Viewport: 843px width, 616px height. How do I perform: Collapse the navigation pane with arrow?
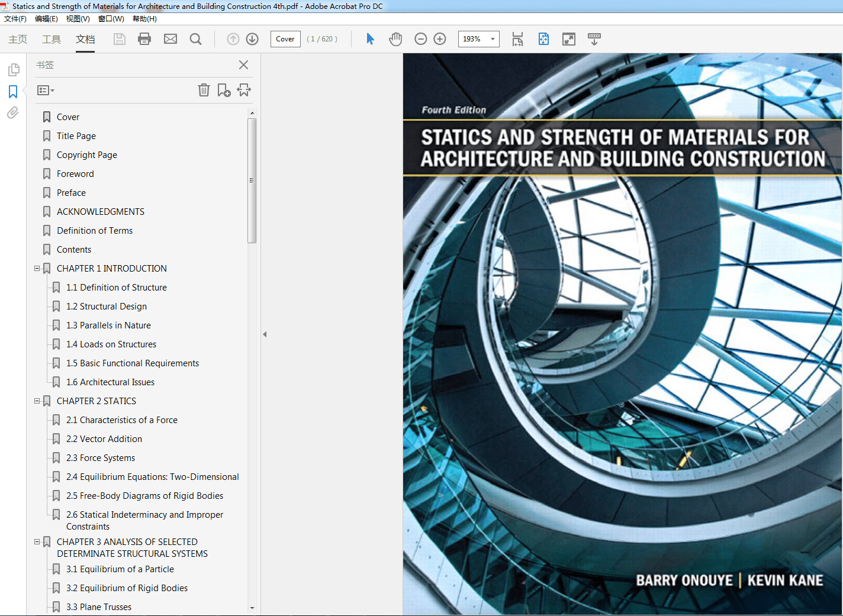coord(265,334)
